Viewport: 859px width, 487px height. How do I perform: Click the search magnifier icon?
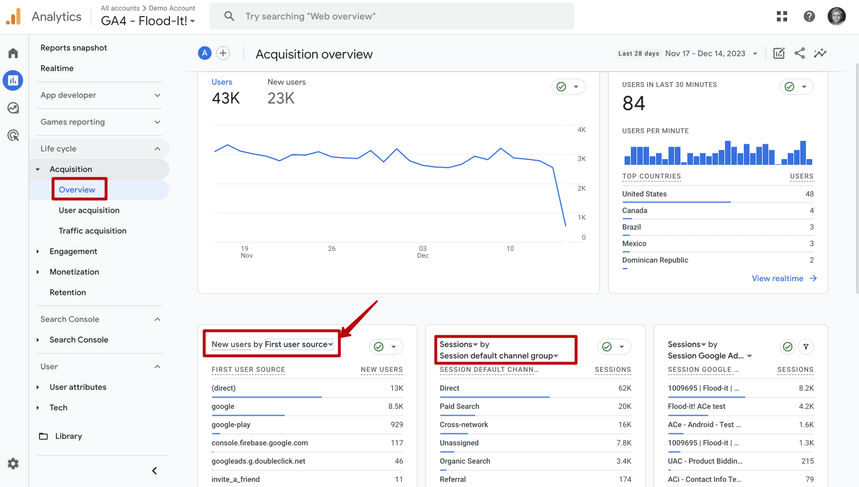tap(230, 16)
